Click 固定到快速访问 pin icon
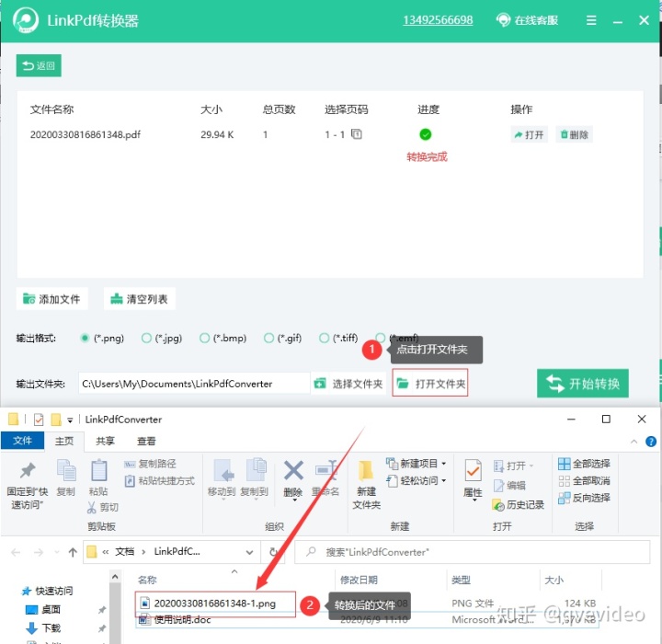 (28, 471)
